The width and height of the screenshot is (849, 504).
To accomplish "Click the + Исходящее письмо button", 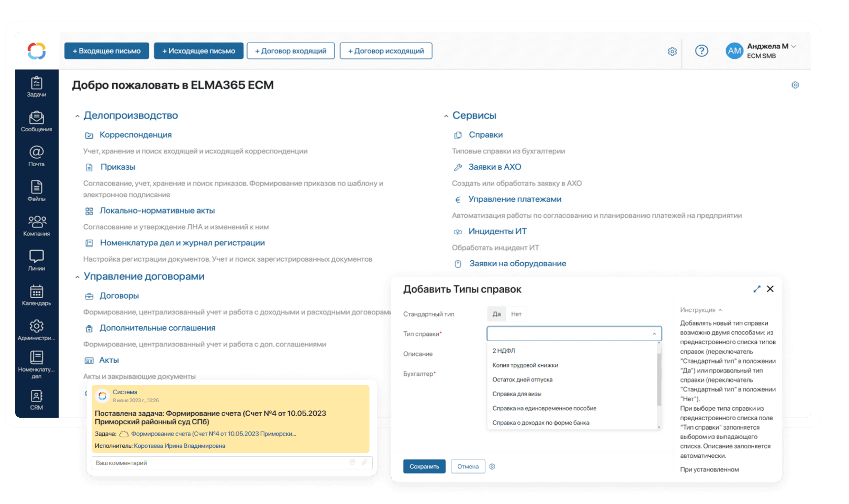I will 198,51.
